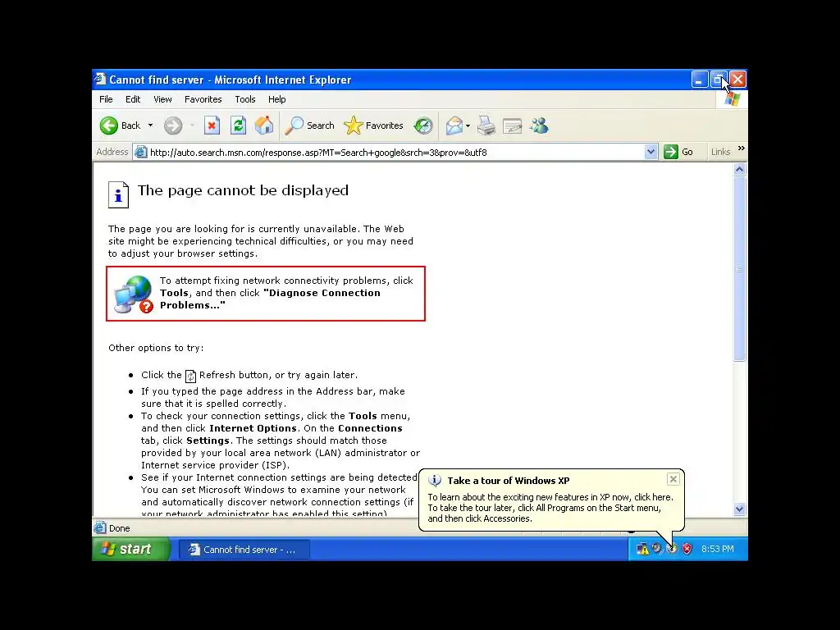Close the Internet Explorer window

click(737, 80)
